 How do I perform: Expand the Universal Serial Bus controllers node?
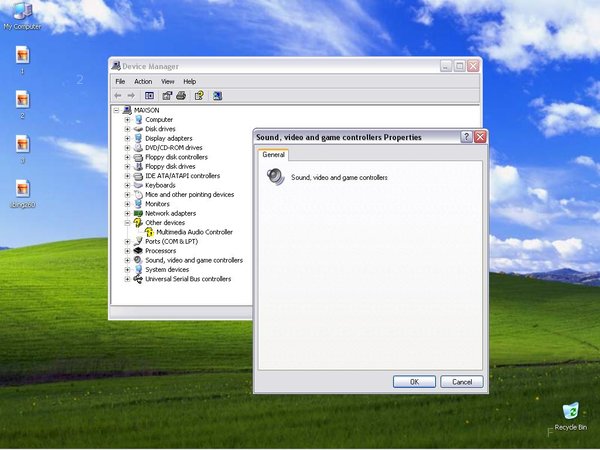[x=127, y=279]
